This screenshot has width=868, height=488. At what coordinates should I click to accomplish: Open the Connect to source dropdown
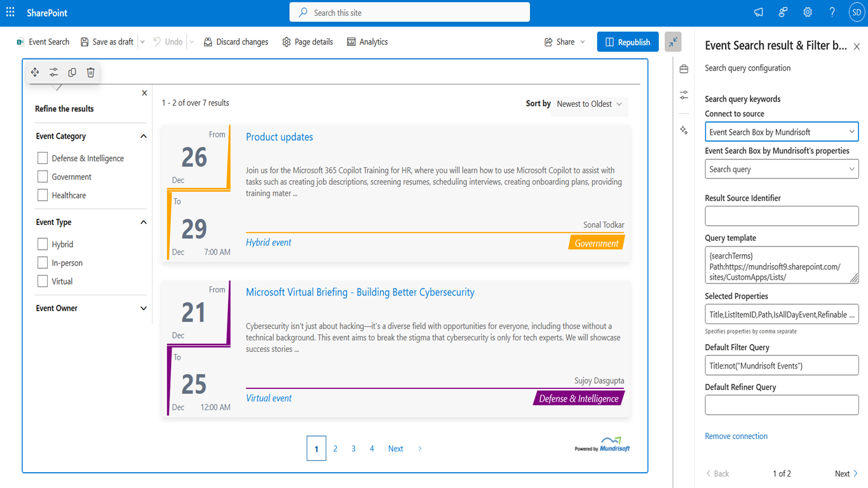click(782, 132)
